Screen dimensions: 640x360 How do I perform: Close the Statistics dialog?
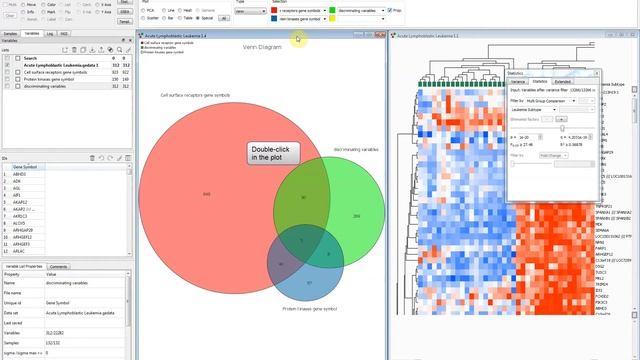[597, 73]
